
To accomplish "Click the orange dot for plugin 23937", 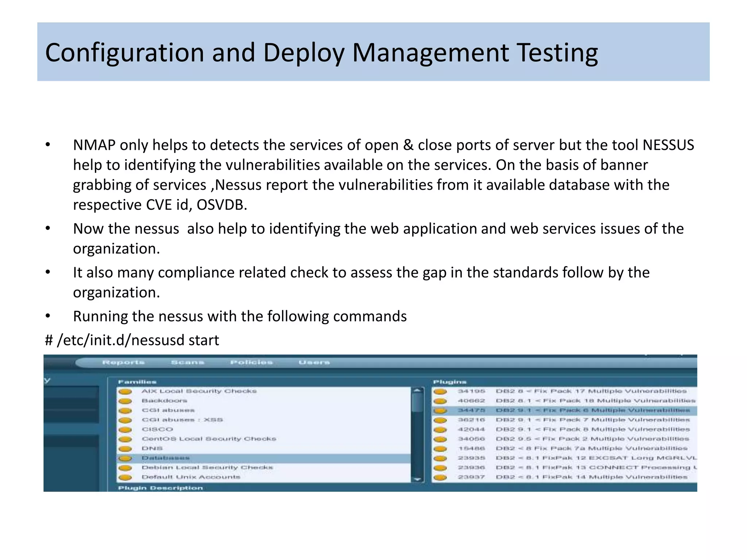I will (440, 477).
